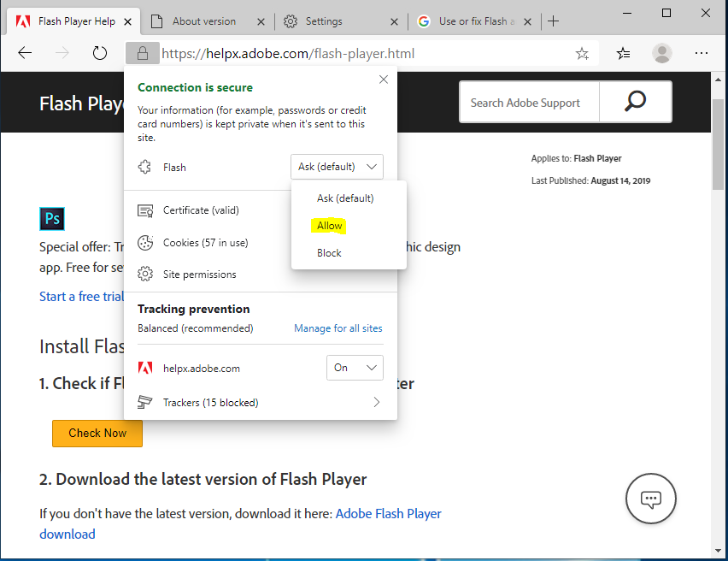Image resolution: width=728 pixels, height=561 pixels.
Task: View the Certificate (valid) entry
Action: (203, 210)
